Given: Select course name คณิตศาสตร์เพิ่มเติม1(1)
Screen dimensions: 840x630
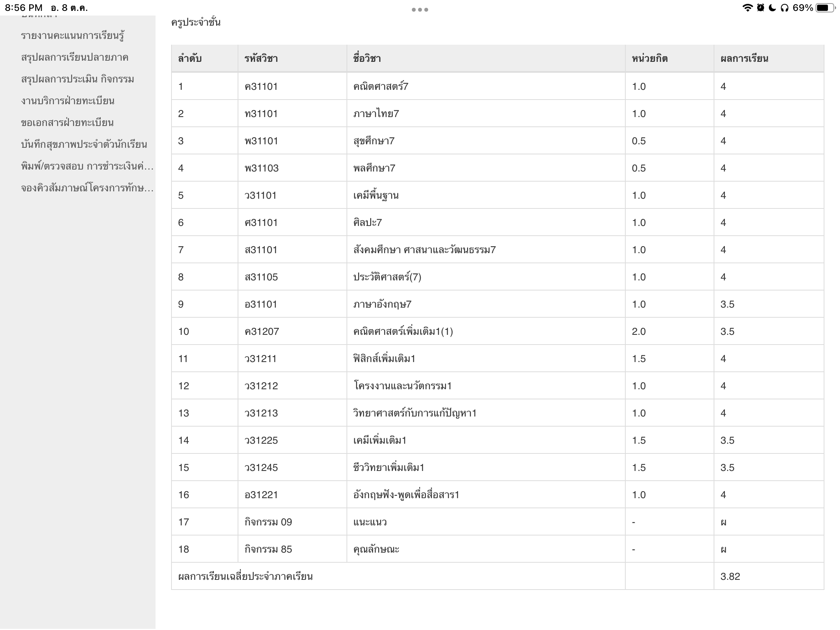Looking at the screenshot, I should pyautogui.click(x=403, y=331).
